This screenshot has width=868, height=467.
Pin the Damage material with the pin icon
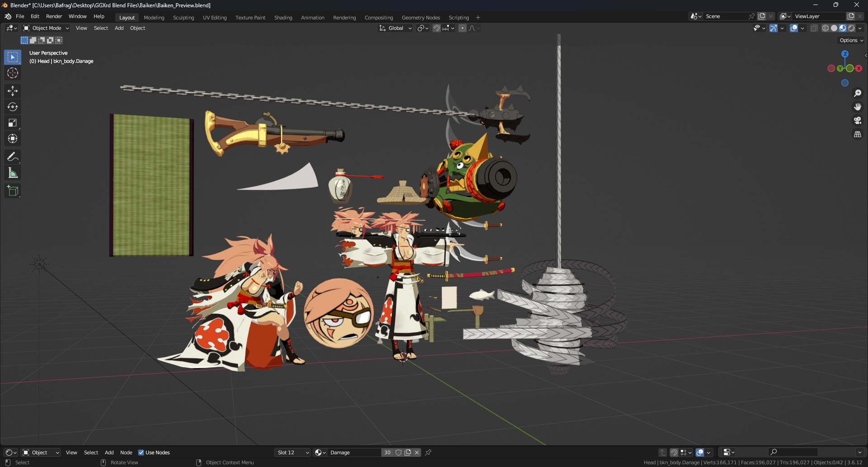click(428, 453)
